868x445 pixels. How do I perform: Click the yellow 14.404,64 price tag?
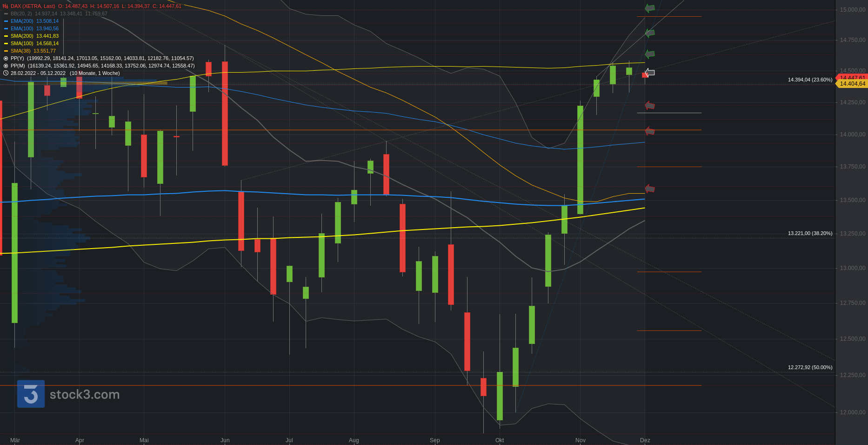coord(852,84)
